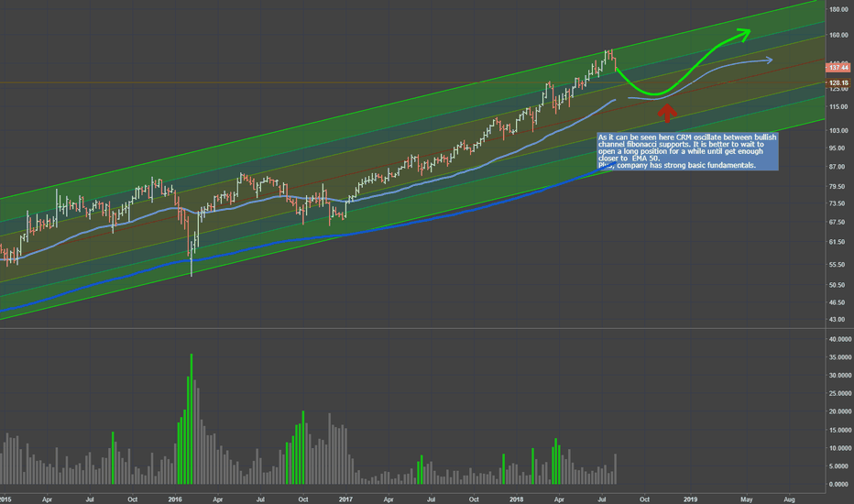Viewport: 854px width, 504px height.
Task: Click the 128.18 horizontal line price tag
Action: coord(838,82)
